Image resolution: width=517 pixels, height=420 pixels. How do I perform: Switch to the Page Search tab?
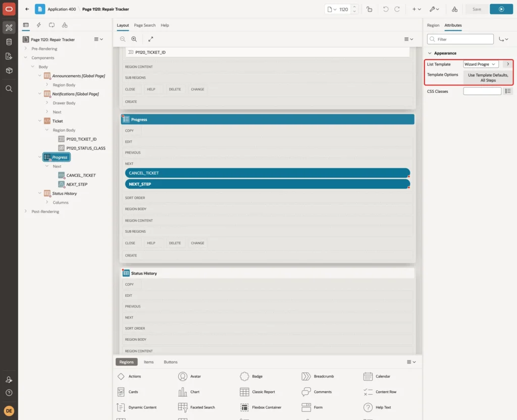pyautogui.click(x=144, y=25)
